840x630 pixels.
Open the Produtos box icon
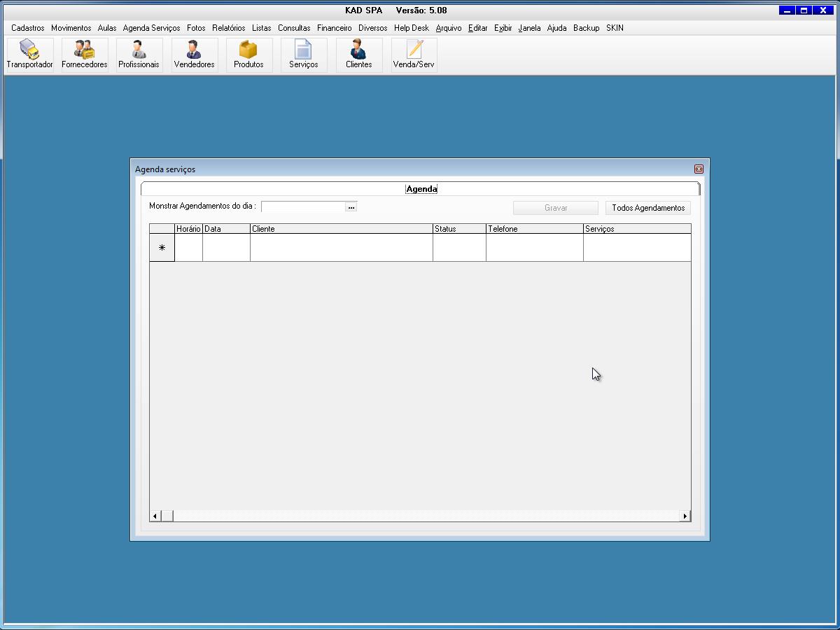[x=248, y=55]
